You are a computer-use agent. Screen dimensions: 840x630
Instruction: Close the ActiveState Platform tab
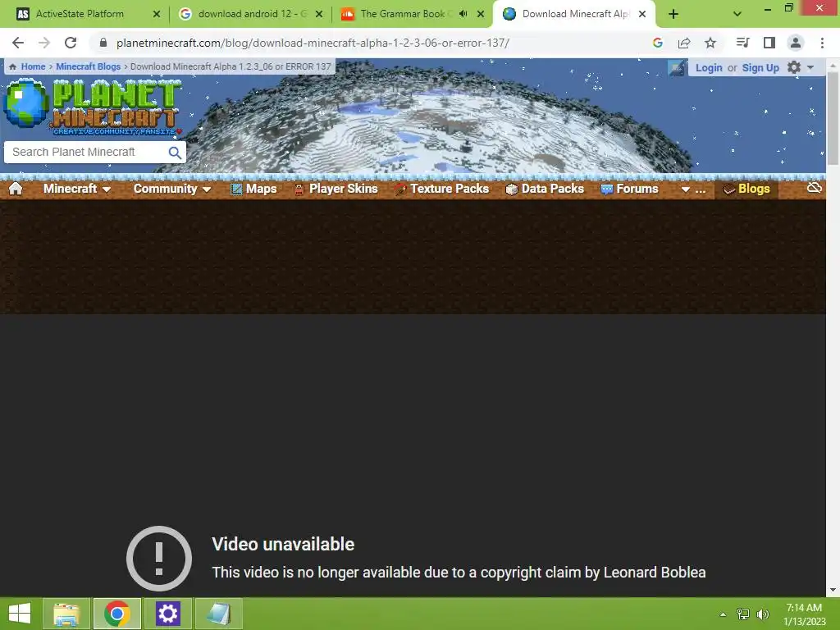click(157, 14)
